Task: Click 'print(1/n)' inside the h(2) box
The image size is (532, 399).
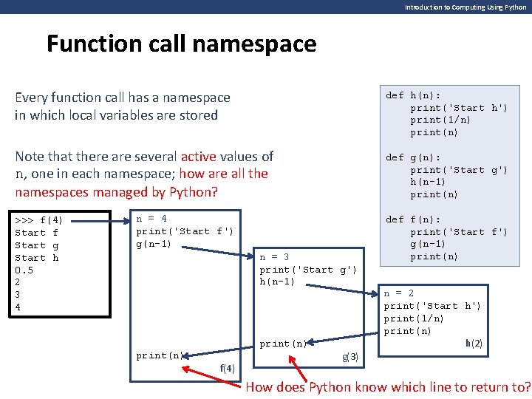Action: click(x=414, y=319)
